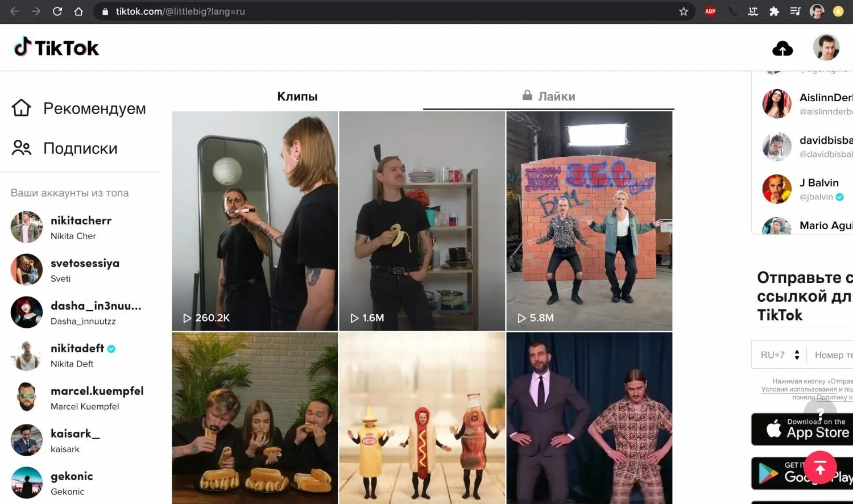
Task: Open the Extensions puzzle icon
Action: coord(774,11)
